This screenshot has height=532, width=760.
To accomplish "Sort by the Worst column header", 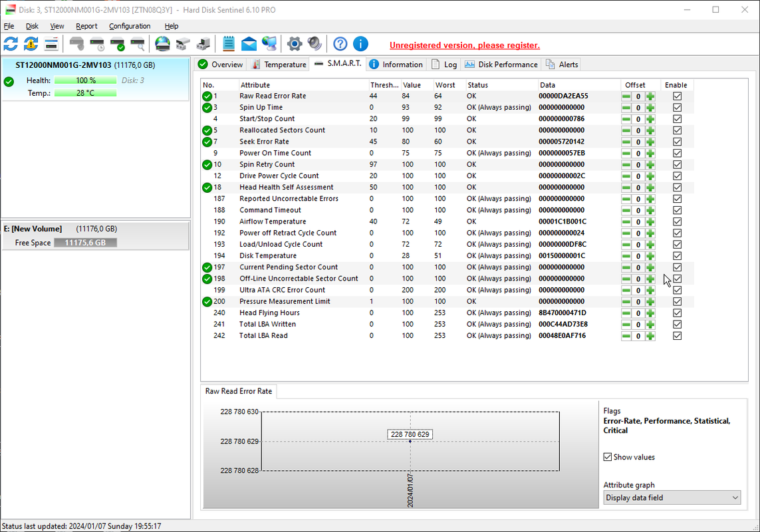I will tap(449, 85).
